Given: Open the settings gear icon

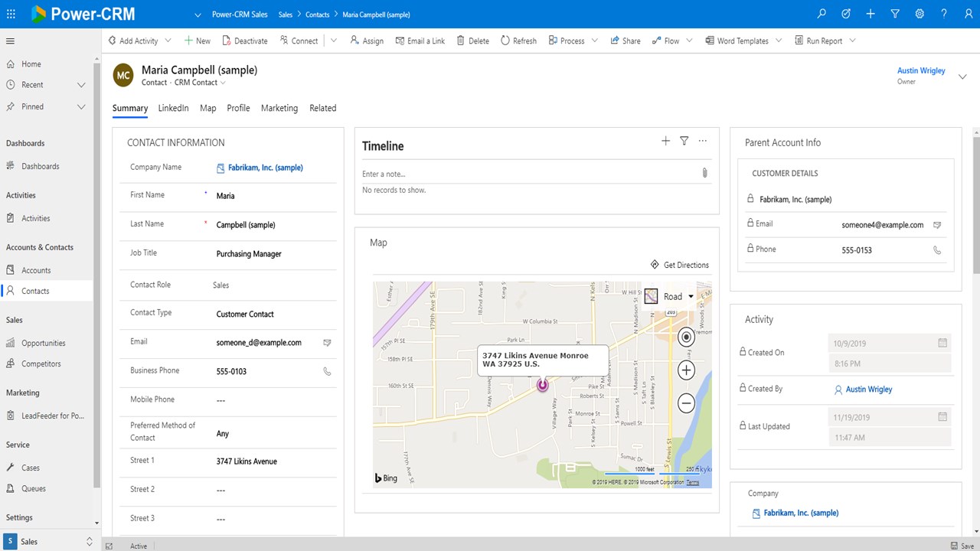Looking at the screenshot, I should 920,14.
